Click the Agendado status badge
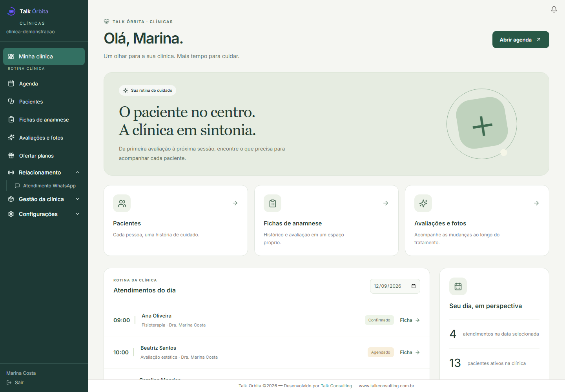Viewport: 565px width, 392px height. click(x=381, y=352)
